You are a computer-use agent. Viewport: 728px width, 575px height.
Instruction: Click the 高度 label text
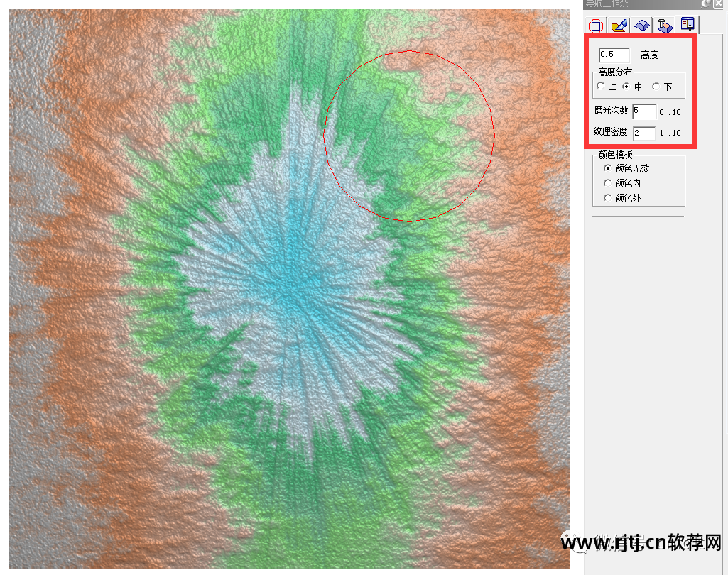649,55
